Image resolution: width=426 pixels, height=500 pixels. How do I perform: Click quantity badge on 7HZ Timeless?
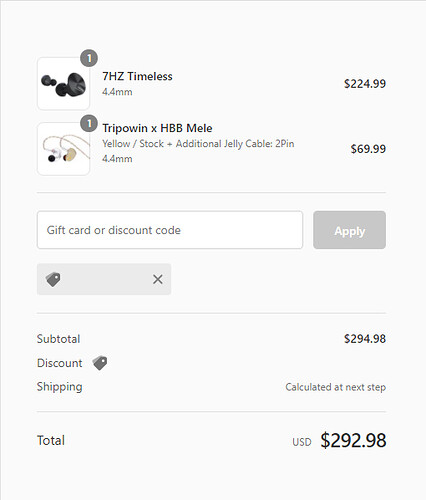pos(89,58)
